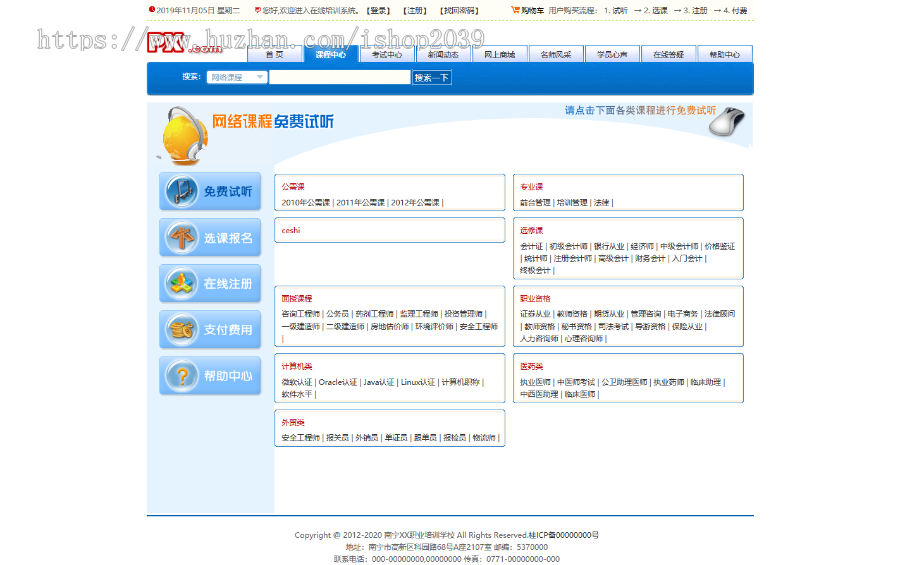900x565 pixels.
Task: Click the 搜索一下 search button
Action: [432, 78]
